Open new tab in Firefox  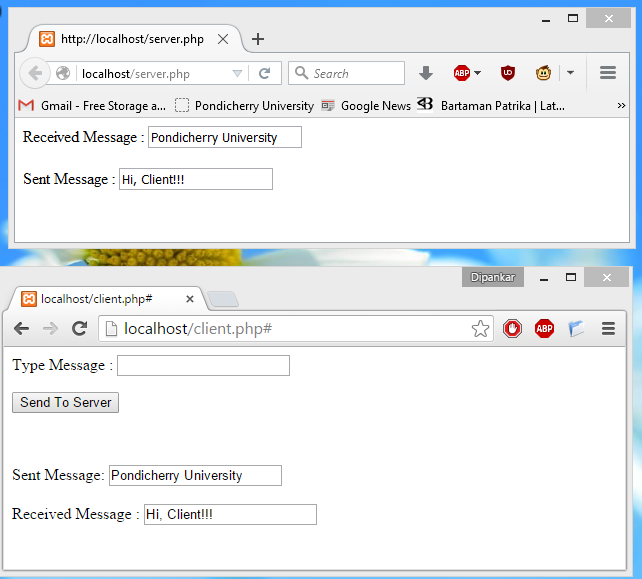[258, 39]
